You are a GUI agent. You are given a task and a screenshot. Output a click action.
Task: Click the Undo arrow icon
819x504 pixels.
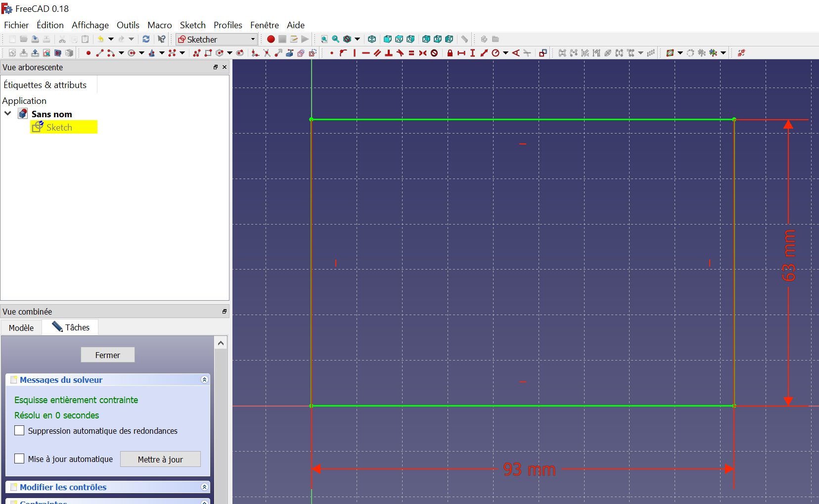tap(100, 39)
